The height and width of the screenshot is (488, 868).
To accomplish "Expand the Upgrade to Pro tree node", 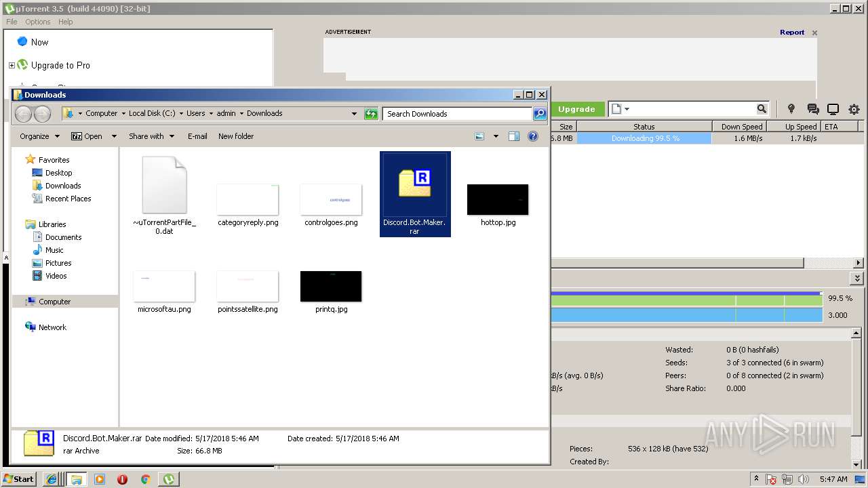I will coord(12,66).
